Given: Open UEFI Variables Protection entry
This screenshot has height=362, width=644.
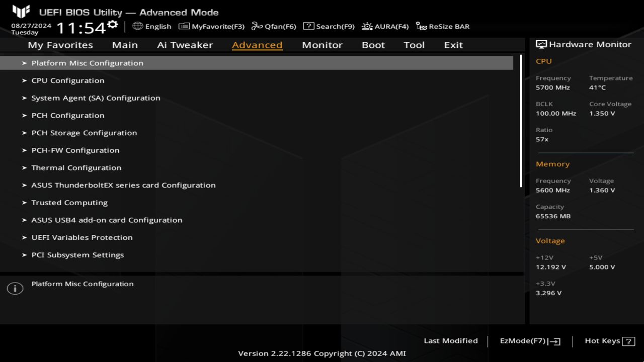Looking at the screenshot, I should (82, 237).
